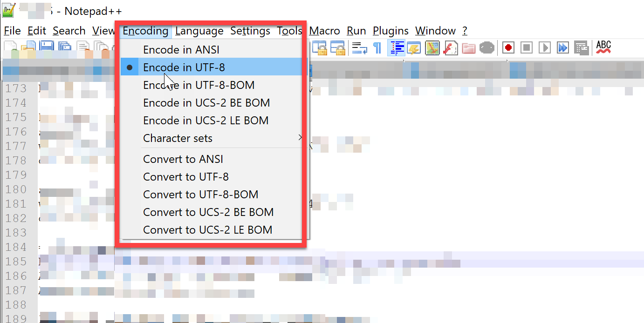Click the Notepad++ app icon in title bar
The width and height of the screenshot is (644, 323).
(9, 10)
